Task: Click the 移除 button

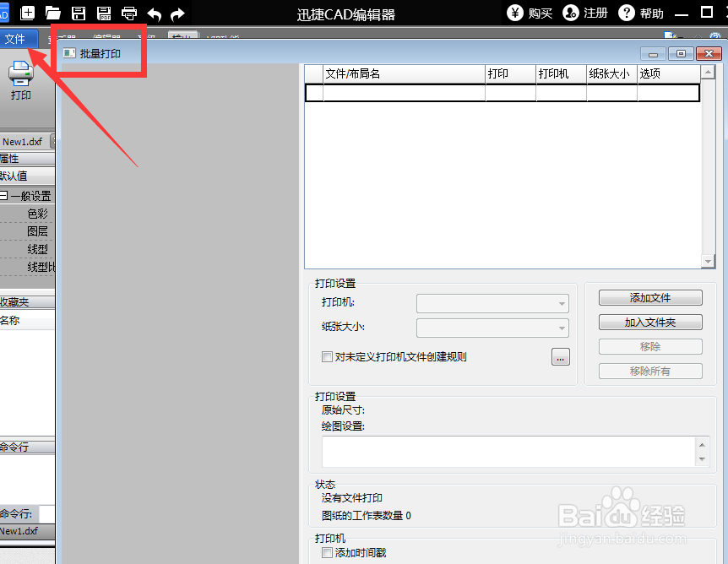Action: [x=650, y=346]
